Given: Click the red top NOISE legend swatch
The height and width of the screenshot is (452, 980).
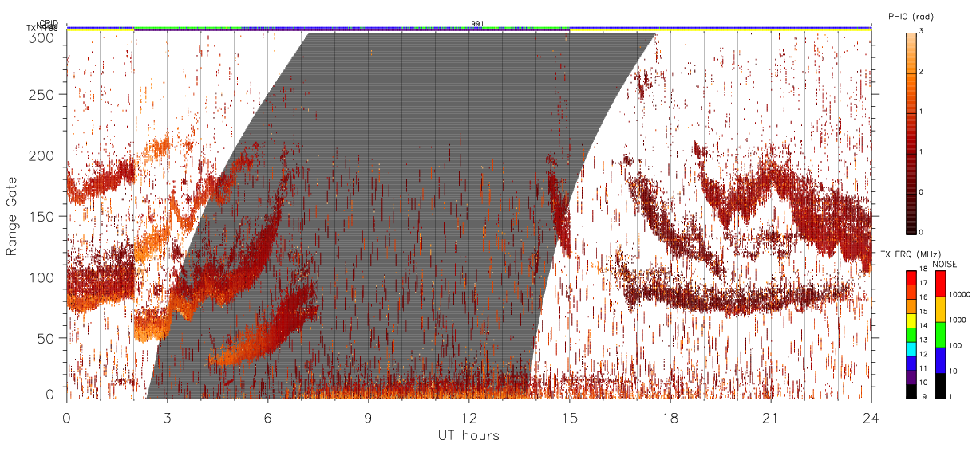Looking at the screenshot, I should point(940,284).
